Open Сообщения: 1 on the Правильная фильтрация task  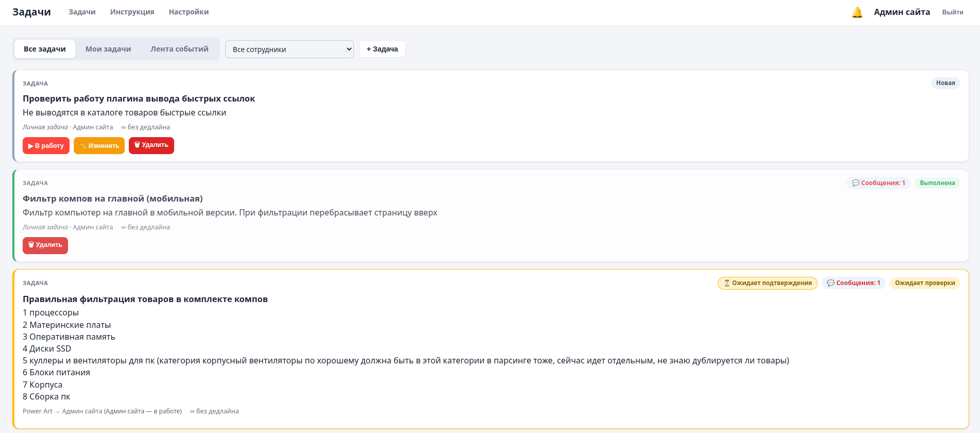pos(854,283)
